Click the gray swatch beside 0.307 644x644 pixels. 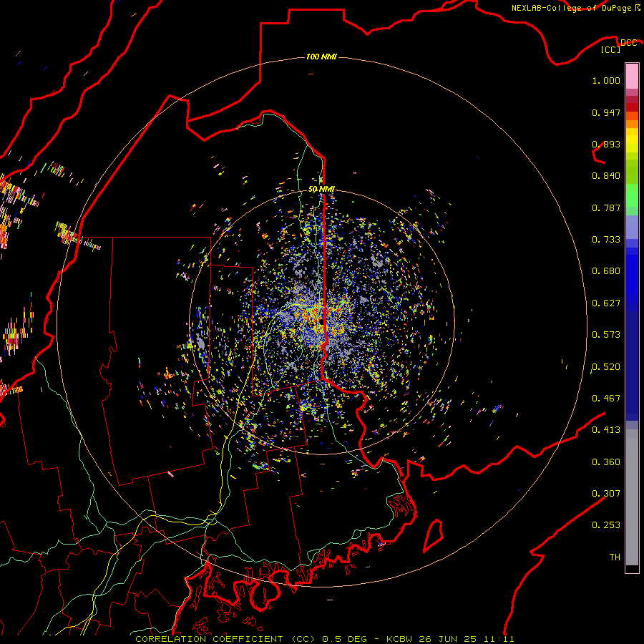pos(632,497)
